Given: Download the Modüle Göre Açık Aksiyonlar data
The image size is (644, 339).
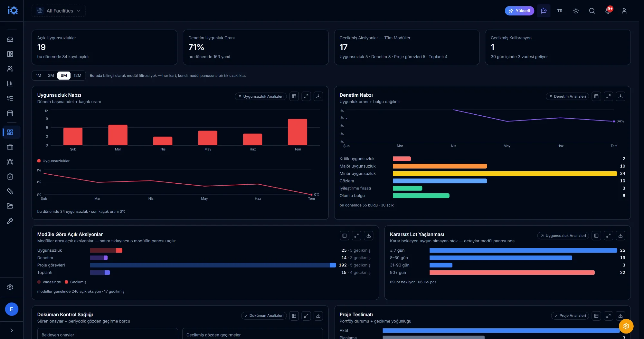Looking at the screenshot, I should (x=369, y=236).
